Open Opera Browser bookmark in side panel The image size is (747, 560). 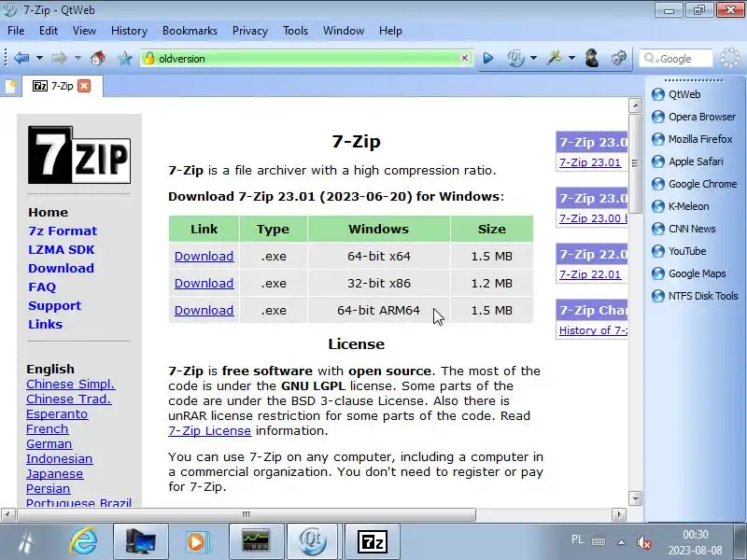click(694, 117)
